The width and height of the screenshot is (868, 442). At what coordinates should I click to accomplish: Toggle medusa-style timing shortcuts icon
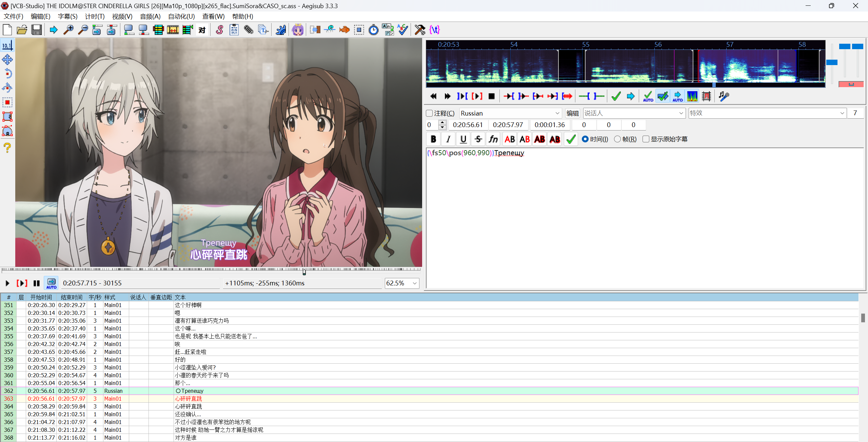707,96
